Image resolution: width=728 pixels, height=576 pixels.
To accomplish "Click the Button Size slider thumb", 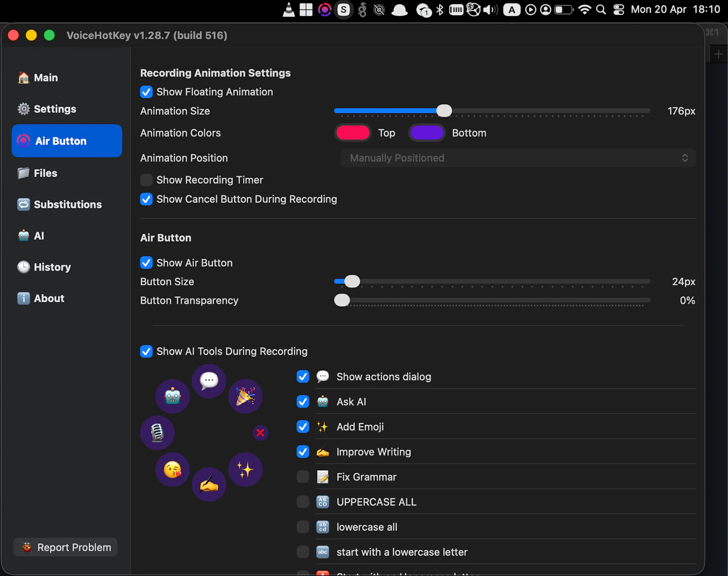I will click(x=352, y=282).
